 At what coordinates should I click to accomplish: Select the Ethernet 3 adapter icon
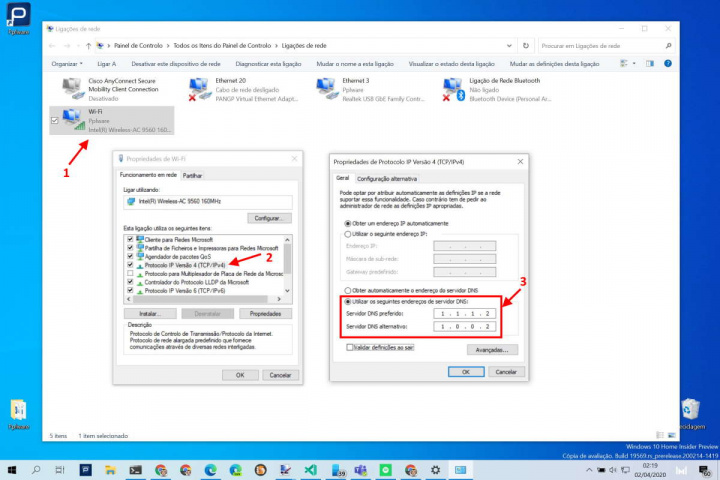(328, 89)
